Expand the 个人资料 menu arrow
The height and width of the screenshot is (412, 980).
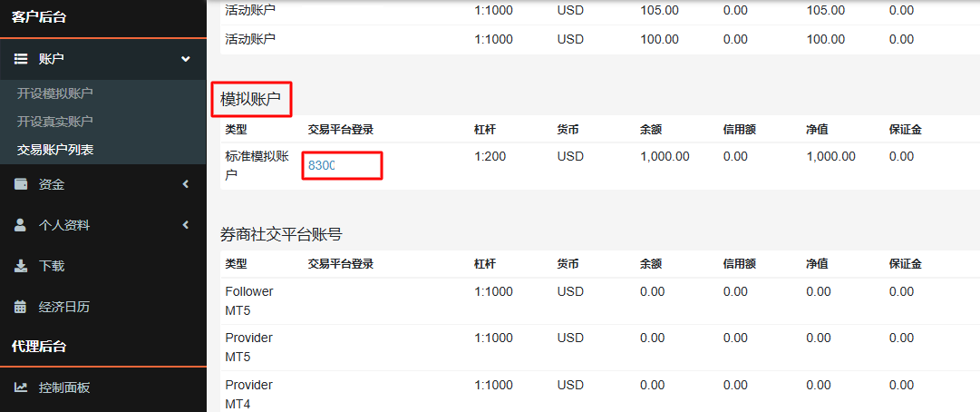pyautogui.click(x=186, y=225)
